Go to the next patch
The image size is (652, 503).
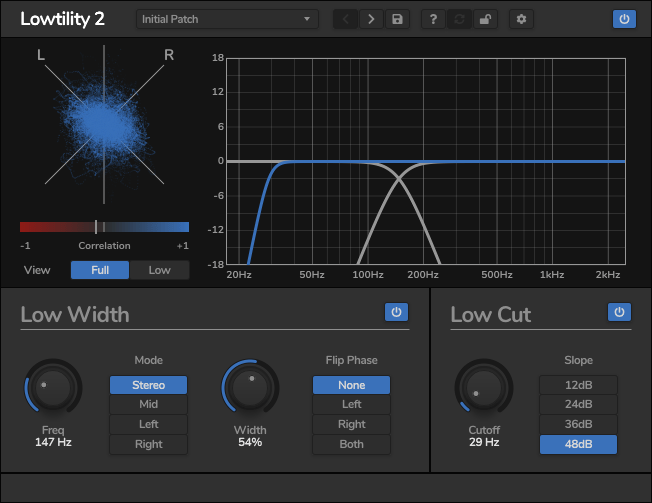[x=371, y=19]
